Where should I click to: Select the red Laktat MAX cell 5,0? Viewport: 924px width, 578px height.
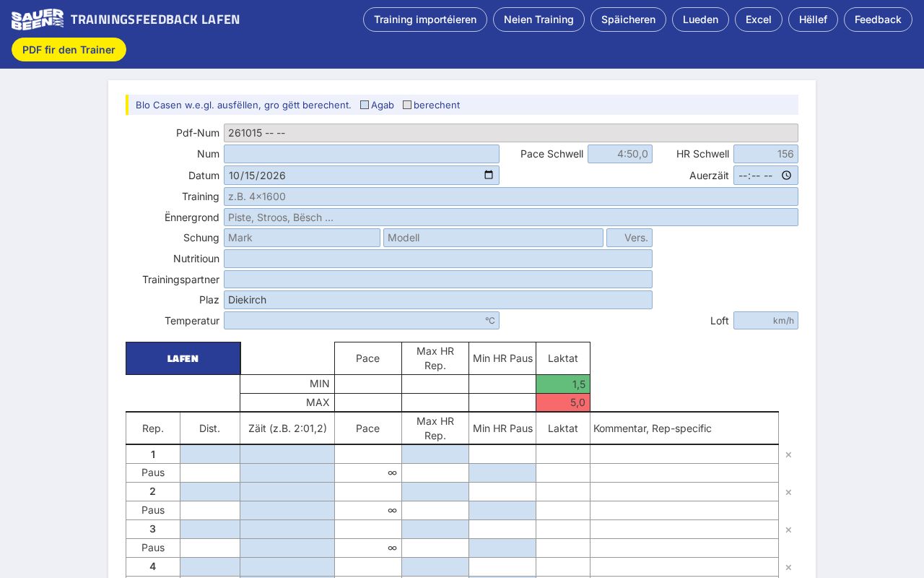[x=563, y=402]
